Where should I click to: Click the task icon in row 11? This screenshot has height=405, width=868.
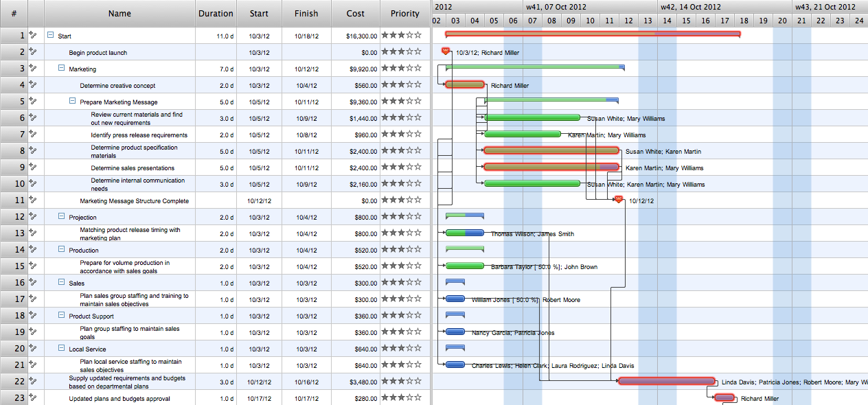point(32,200)
